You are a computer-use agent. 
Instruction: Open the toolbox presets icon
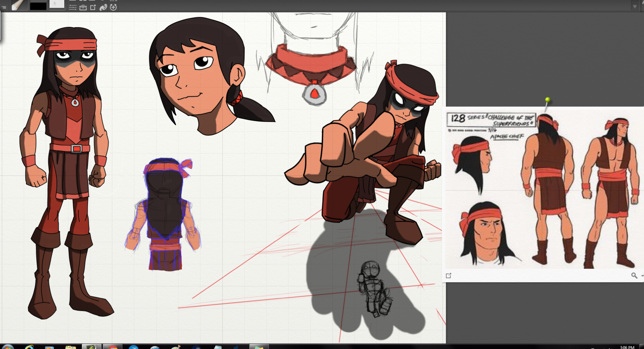tap(83, 7)
